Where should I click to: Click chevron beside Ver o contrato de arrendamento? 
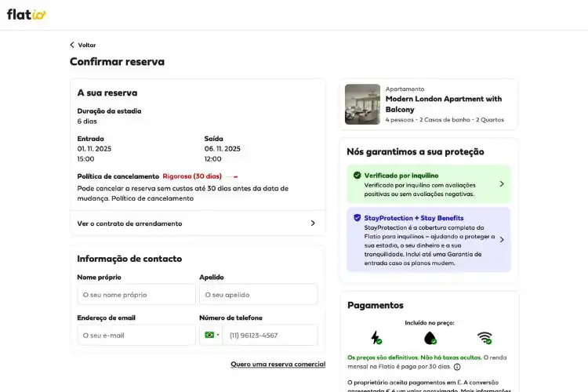313,223
